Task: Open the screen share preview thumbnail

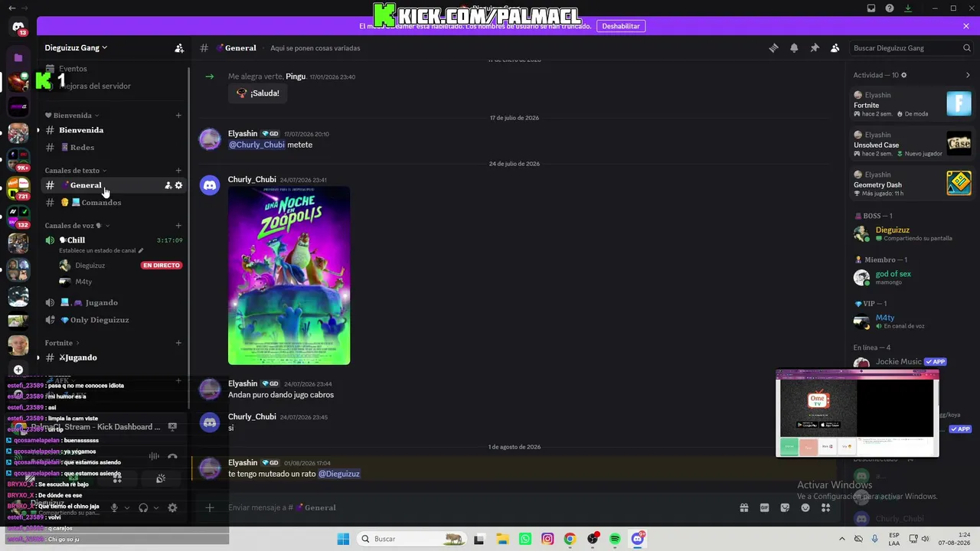Action: point(857,413)
